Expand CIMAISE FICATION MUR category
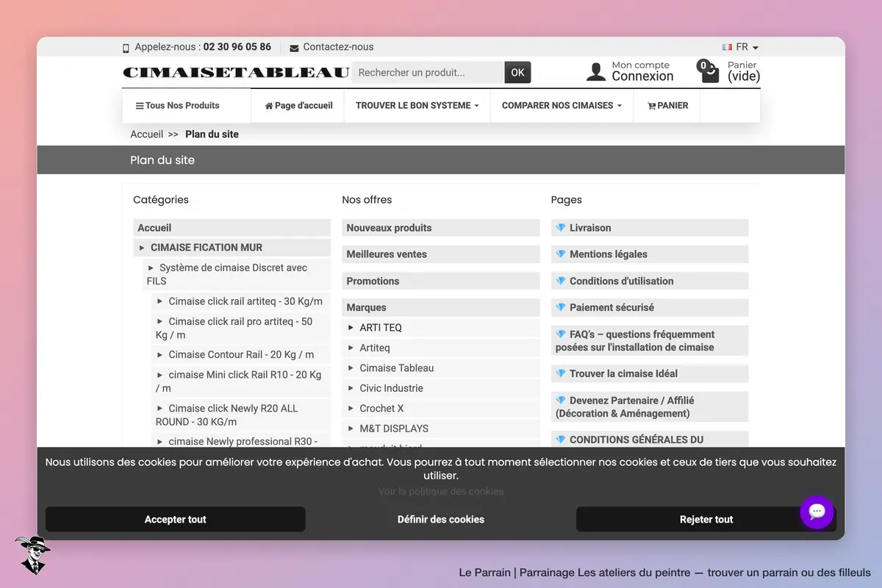Image resolution: width=882 pixels, height=588 pixels. coord(232,248)
